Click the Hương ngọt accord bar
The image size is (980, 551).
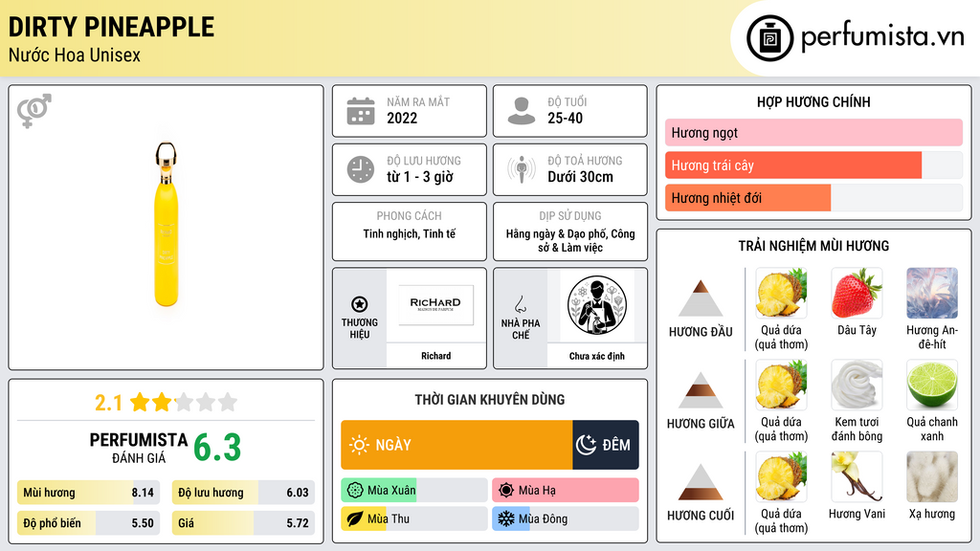click(x=813, y=132)
